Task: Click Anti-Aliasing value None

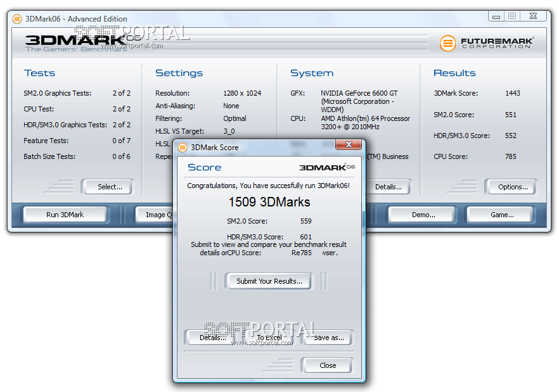Action: coord(231,106)
